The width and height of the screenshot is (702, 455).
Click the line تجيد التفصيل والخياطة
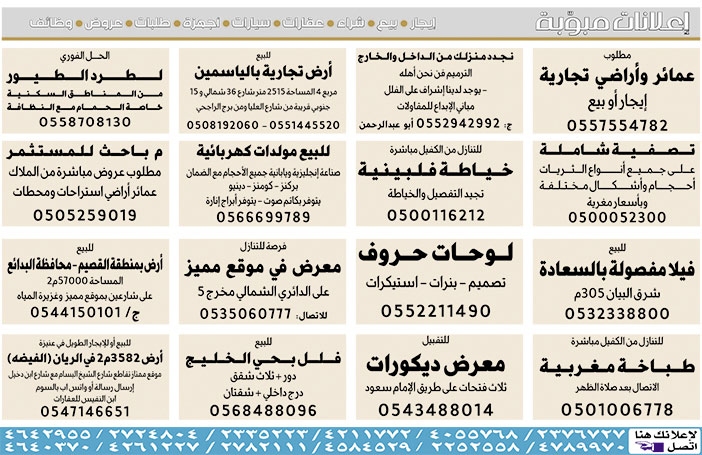[x=435, y=194]
